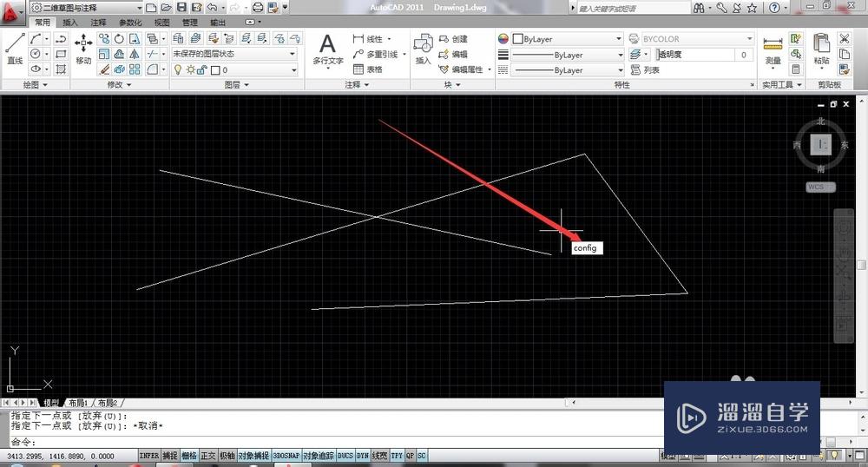Select the circle drawing tool
The width and height of the screenshot is (868, 467).
pyautogui.click(x=36, y=54)
